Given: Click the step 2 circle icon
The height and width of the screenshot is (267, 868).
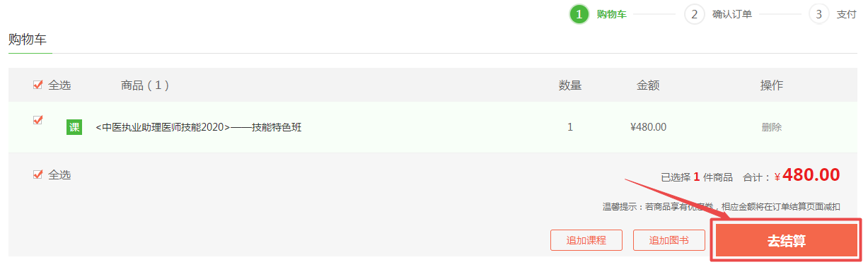Looking at the screenshot, I should [695, 14].
